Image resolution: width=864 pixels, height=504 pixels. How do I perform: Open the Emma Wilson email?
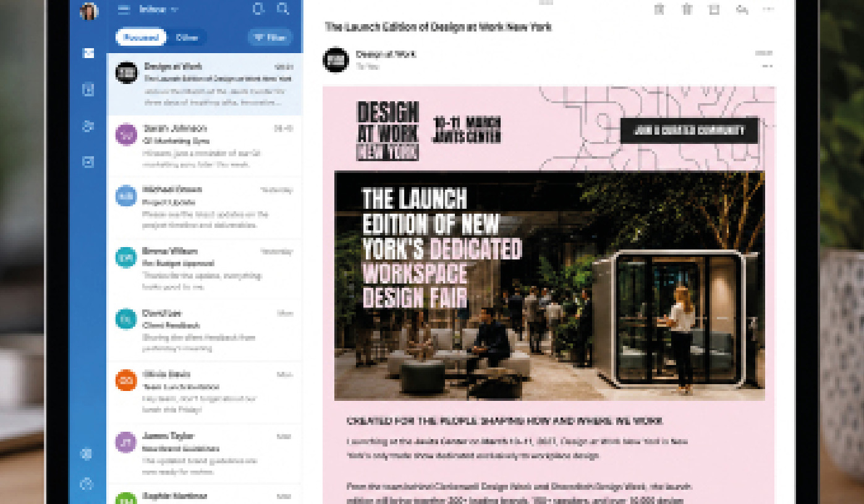pos(205,269)
